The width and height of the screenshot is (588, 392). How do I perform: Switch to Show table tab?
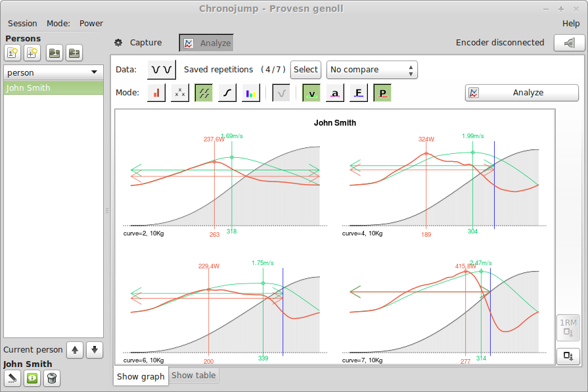(x=194, y=376)
